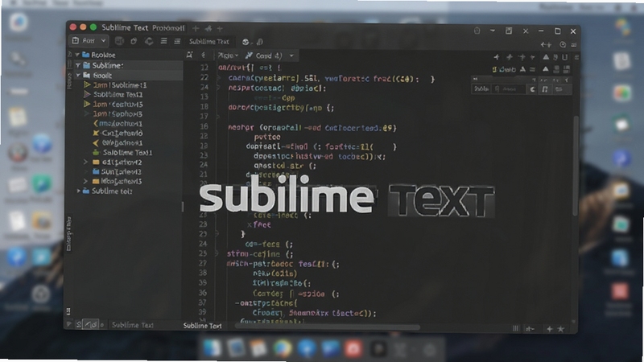644x362 pixels.
Task: Click the C-shaped icon in the find panel
Action: click(532, 89)
